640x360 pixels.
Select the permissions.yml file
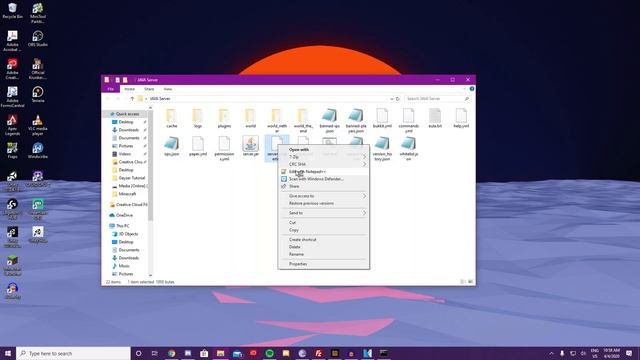224,149
